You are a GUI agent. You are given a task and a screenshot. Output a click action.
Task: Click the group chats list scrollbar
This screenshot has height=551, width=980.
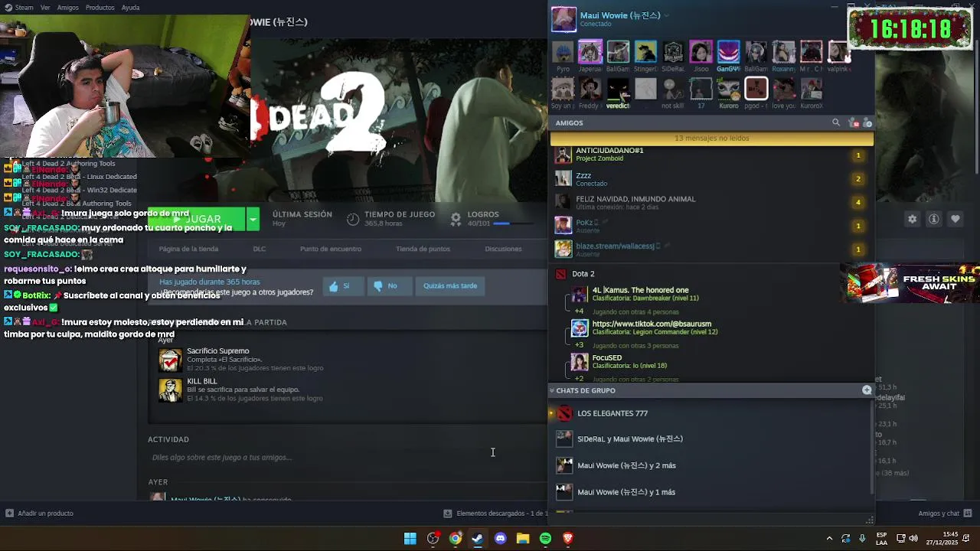pyautogui.click(x=872, y=446)
